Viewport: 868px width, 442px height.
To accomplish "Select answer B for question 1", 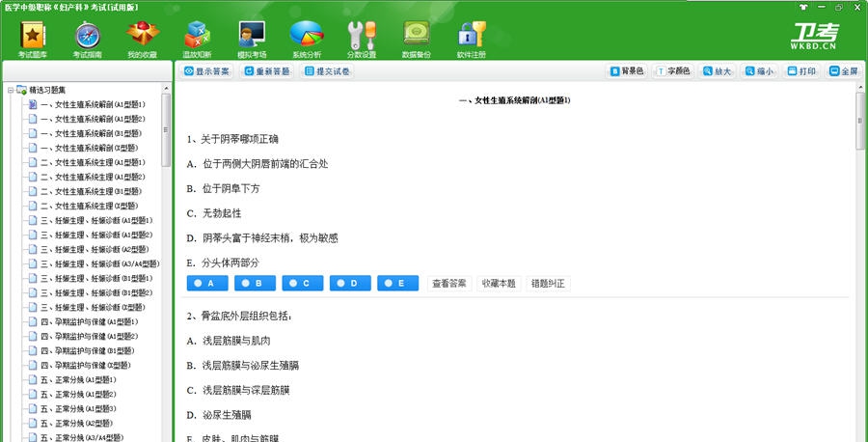I will point(256,284).
